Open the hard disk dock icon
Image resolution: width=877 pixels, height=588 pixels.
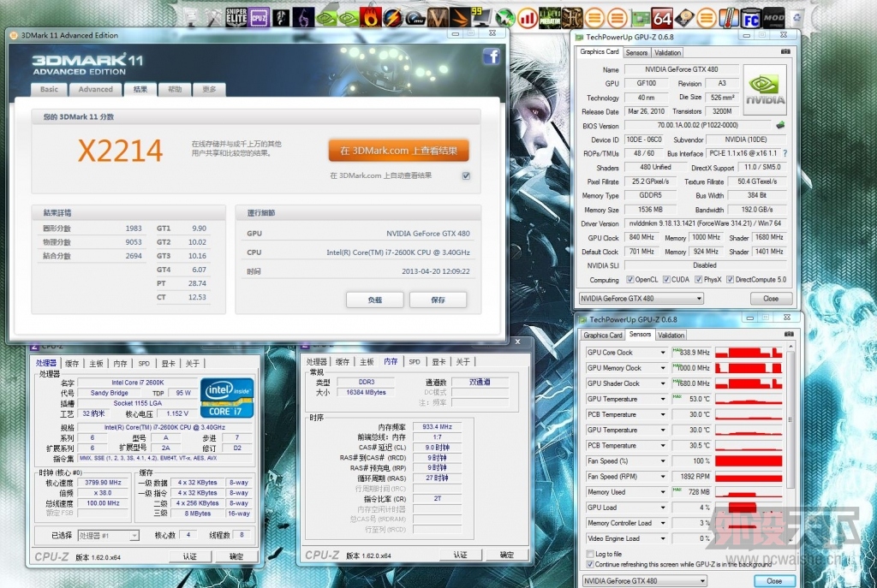[x=684, y=19]
